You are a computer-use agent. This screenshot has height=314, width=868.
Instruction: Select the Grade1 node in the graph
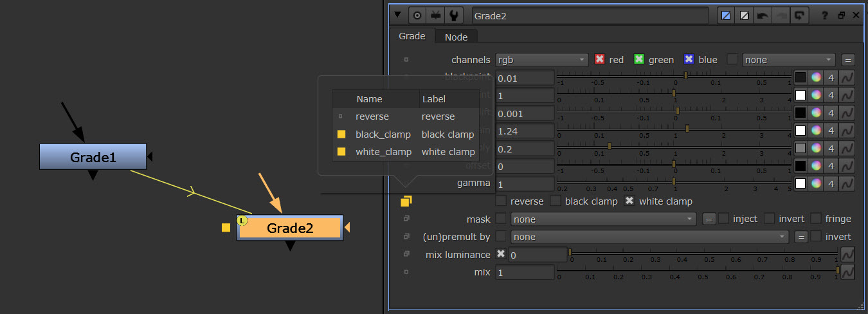tap(93, 157)
